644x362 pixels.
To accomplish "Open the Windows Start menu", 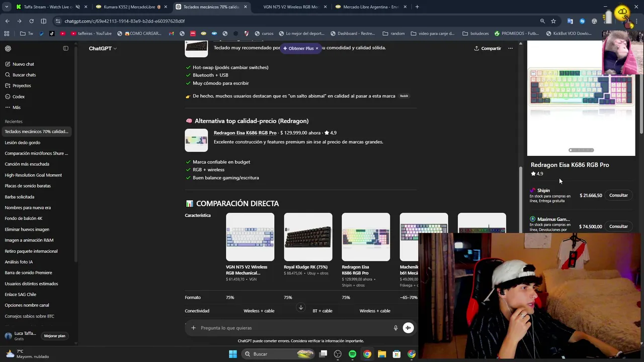I will 232,354.
